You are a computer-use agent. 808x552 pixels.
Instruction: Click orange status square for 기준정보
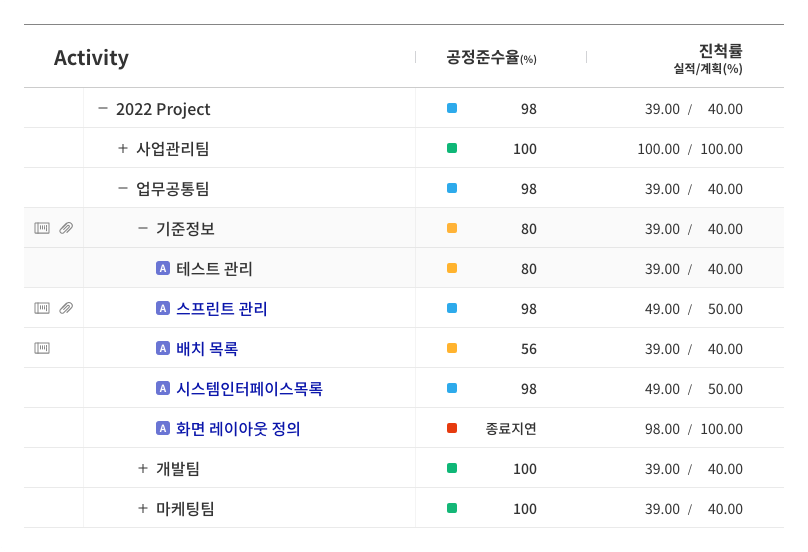pyautogui.click(x=452, y=228)
